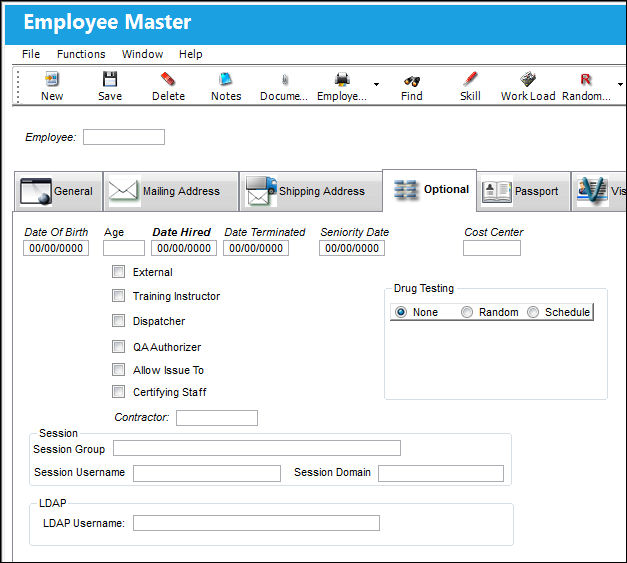627x563 pixels.
Task: Click the Find binoculars icon
Action: (411, 81)
